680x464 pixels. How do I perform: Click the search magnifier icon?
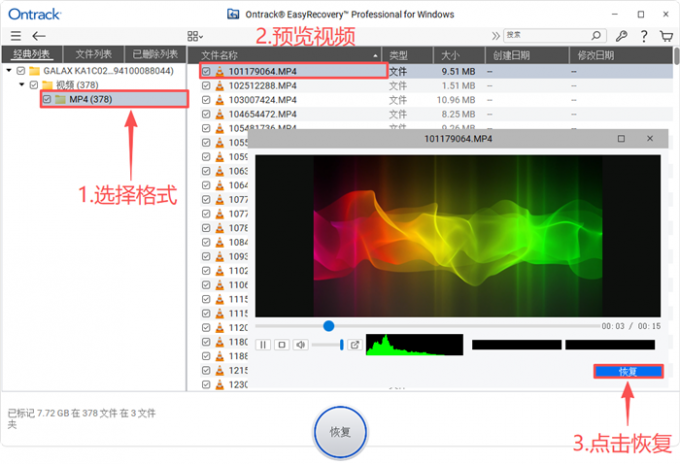pyautogui.click(x=596, y=35)
